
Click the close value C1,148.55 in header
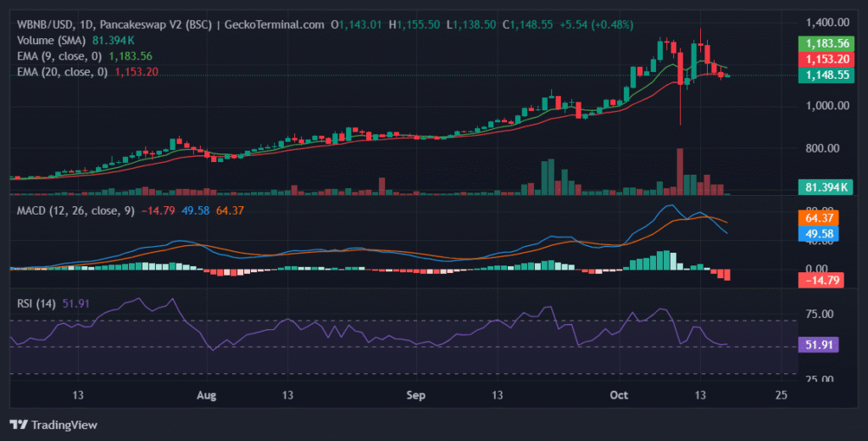(527, 25)
